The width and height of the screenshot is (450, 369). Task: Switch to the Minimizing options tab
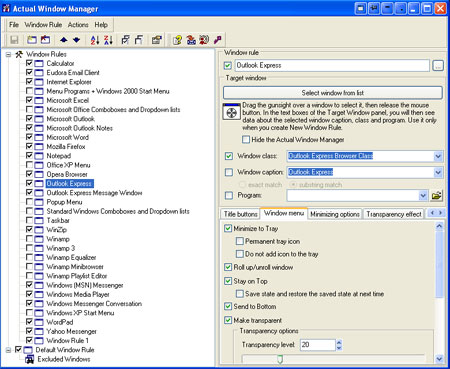pyautogui.click(x=335, y=214)
